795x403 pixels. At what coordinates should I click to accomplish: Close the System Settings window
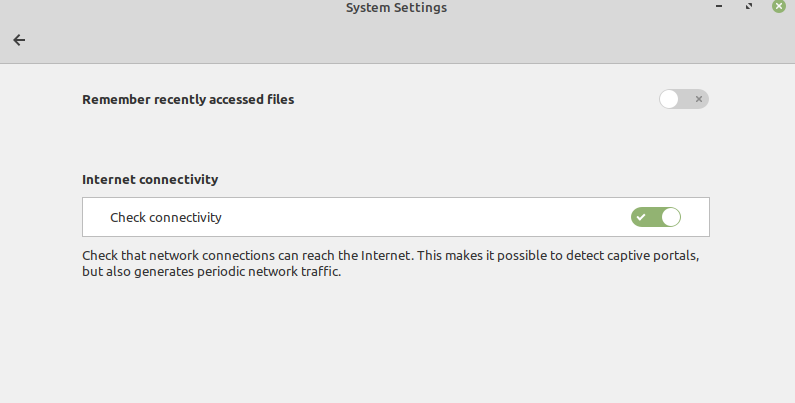tap(779, 7)
